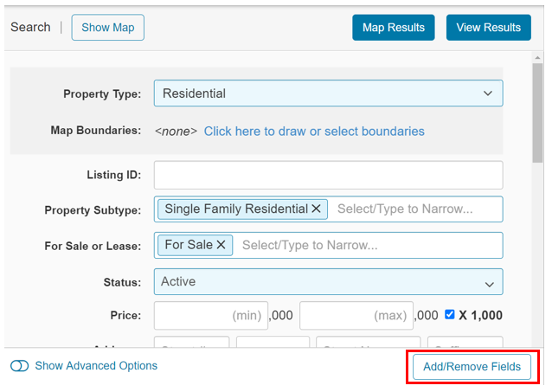Click the maximum Price field
552x392 pixels.
click(356, 316)
